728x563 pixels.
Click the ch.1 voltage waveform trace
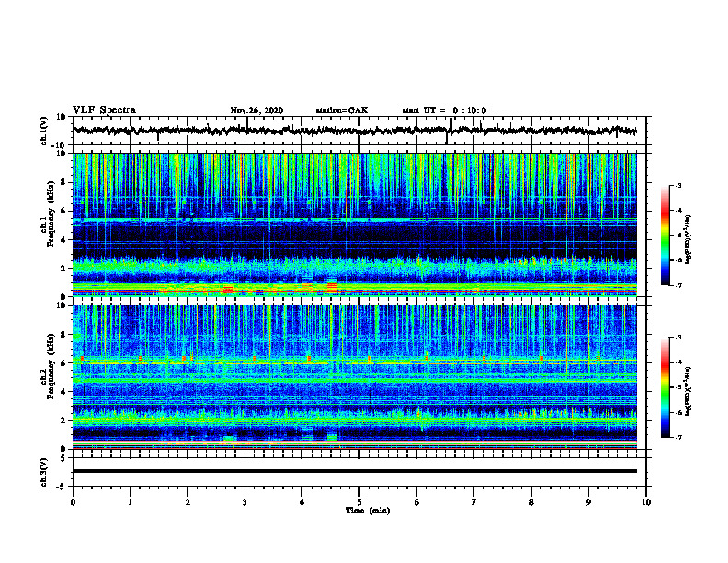click(x=354, y=131)
